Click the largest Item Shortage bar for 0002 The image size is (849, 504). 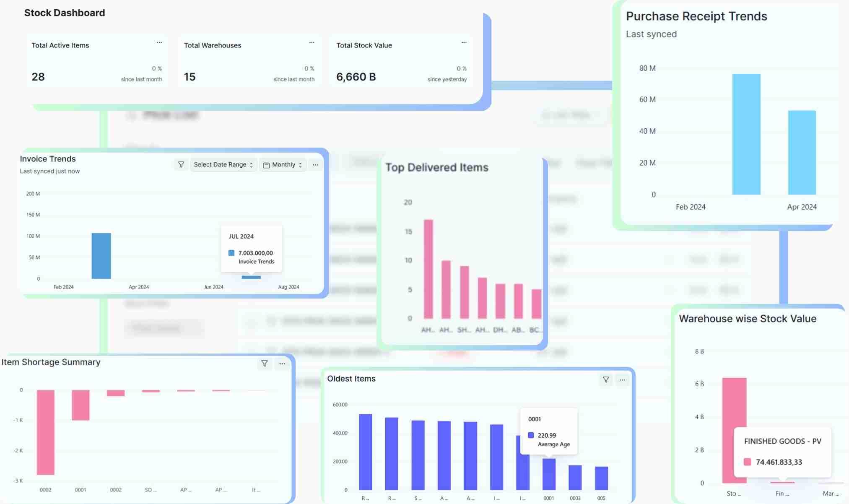(x=45, y=432)
